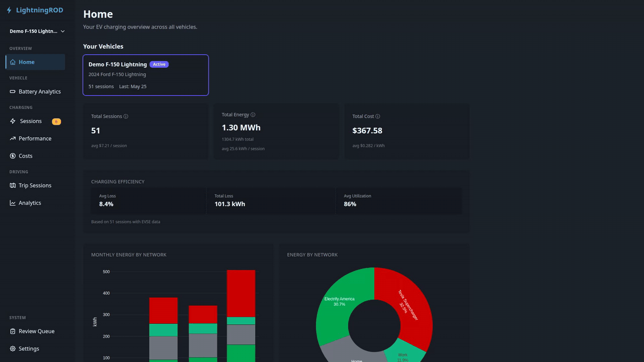Click the Analytics chart line icon
Image resolution: width=644 pixels, height=362 pixels.
pyautogui.click(x=13, y=203)
